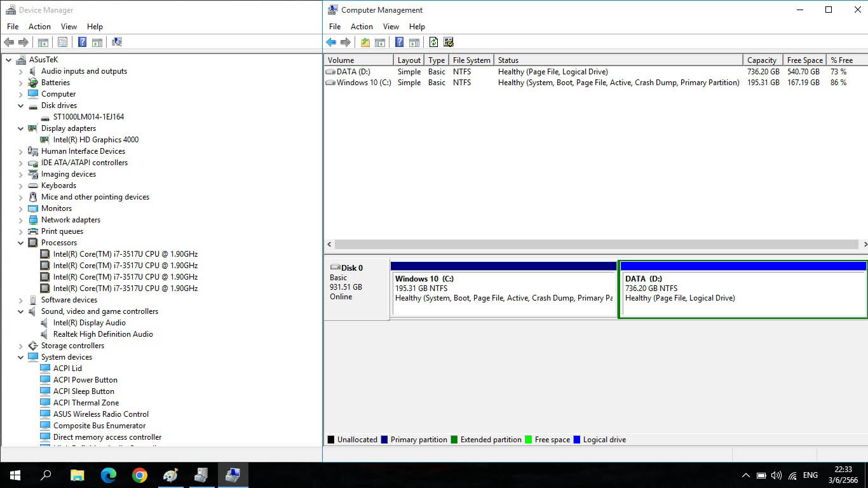This screenshot has width=868, height=488.
Task: Launch Google Chrome from the taskbar
Action: (139, 475)
